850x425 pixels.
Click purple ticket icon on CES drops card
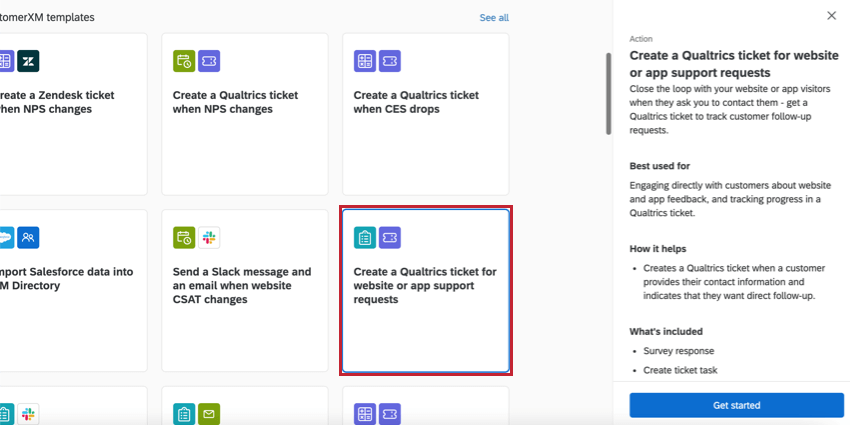[x=390, y=61]
